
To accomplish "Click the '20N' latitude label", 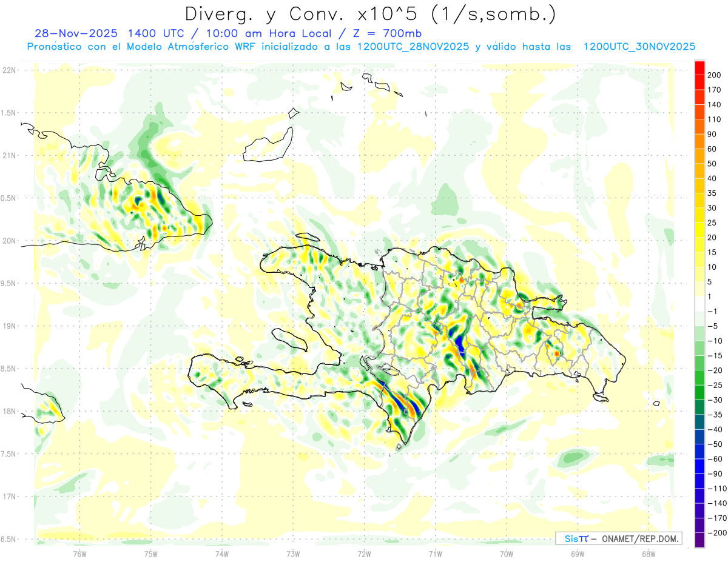I will tap(8, 241).
